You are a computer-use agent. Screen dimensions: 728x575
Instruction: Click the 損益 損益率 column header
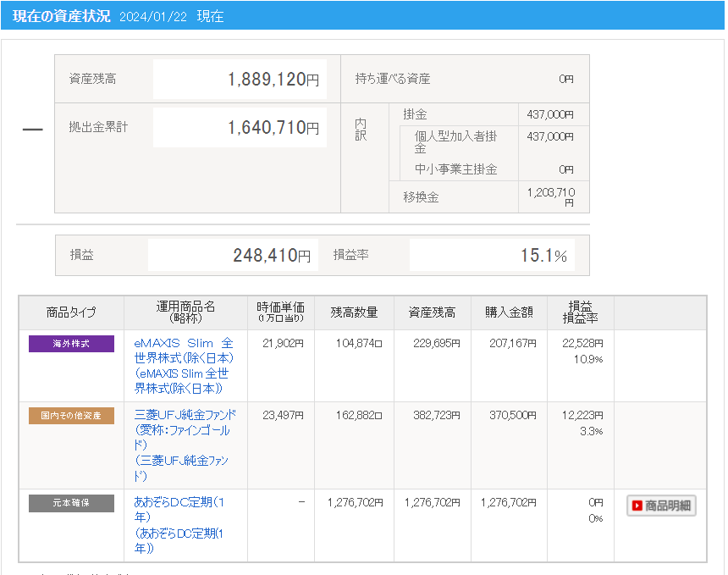pyautogui.click(x=581, y=312)
